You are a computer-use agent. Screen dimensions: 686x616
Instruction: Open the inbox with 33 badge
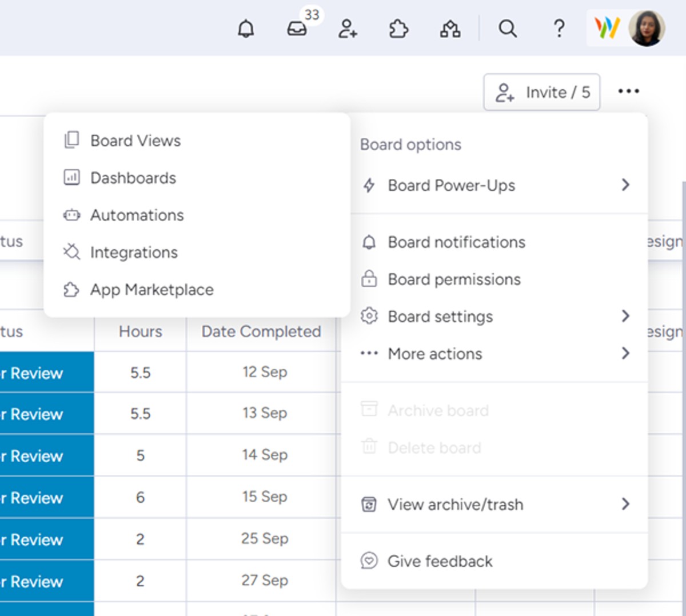tap(297, 28)
